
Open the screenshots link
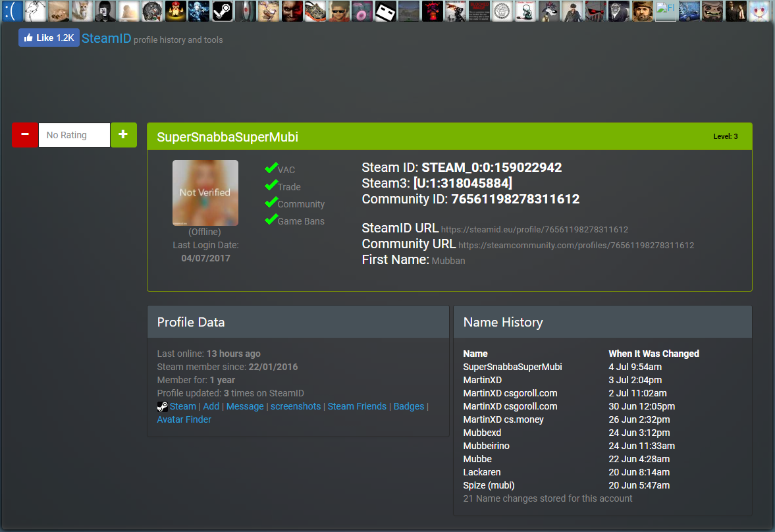(x=296, y=406)
